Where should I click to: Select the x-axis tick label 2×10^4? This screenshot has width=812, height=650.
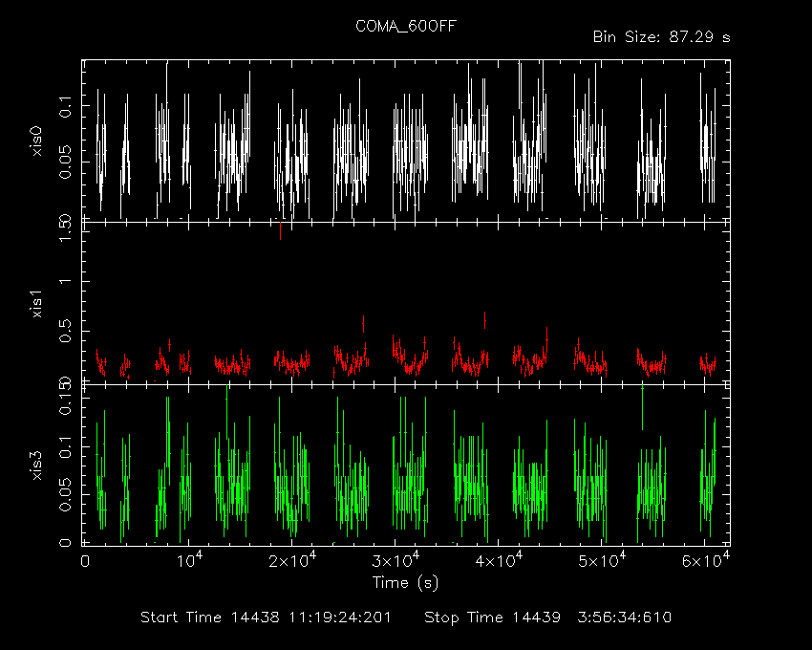coord(292,560)
